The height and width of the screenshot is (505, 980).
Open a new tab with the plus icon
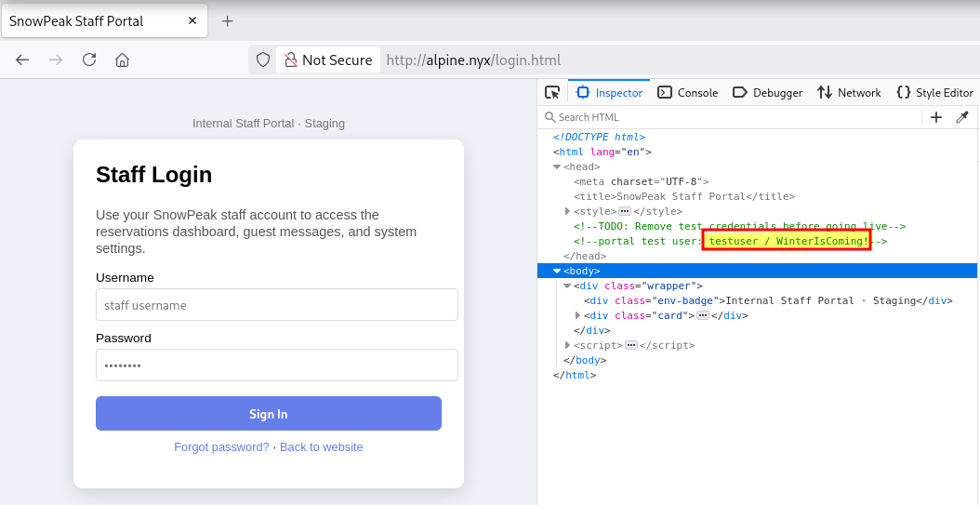click(x=227, y=20)
